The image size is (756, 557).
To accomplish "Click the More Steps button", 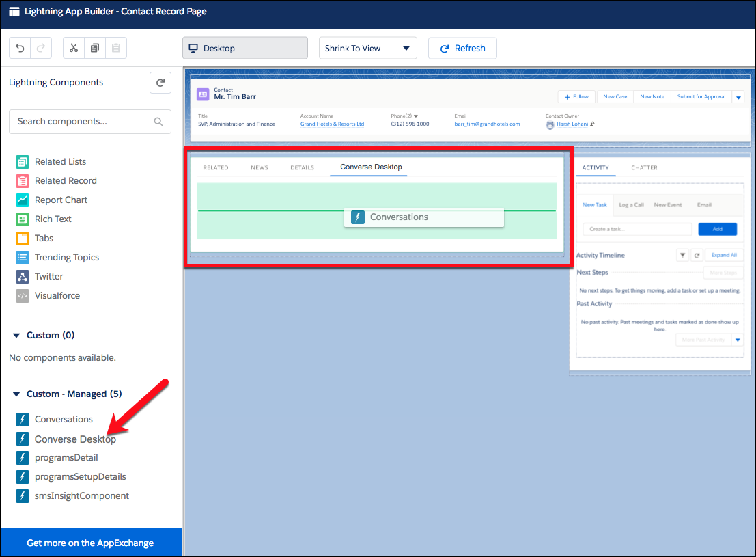I will [x=723, y=273].
